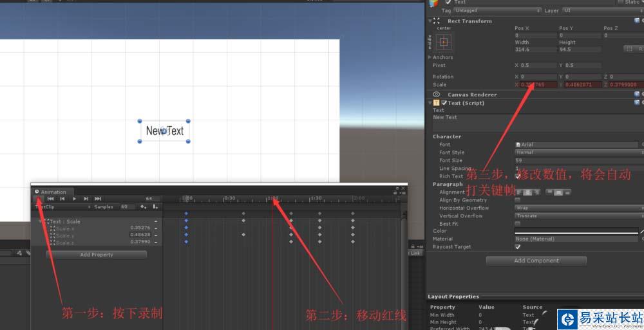Set horizontal alignment to left
Viewport: 644px width, 330px height.
click(x=520, y=192)
